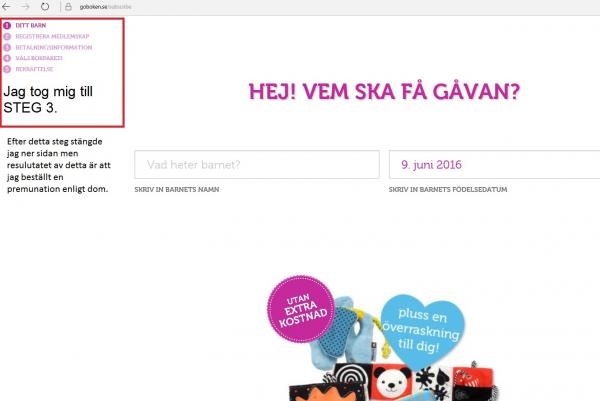The width and height of the screenshot is (600, 401).
Task: Click the pink 'Utan extra kostnad' badge
Action: [301, 308]
